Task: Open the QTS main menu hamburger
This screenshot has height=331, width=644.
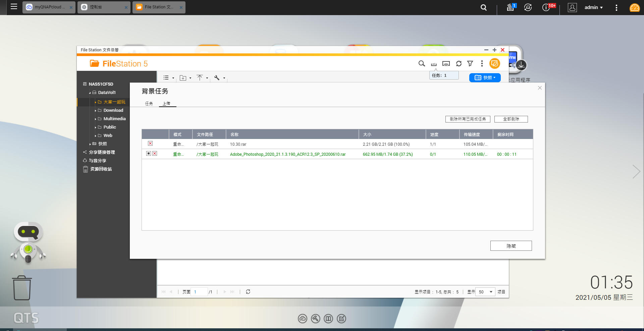Action: [x=14, y=7]
